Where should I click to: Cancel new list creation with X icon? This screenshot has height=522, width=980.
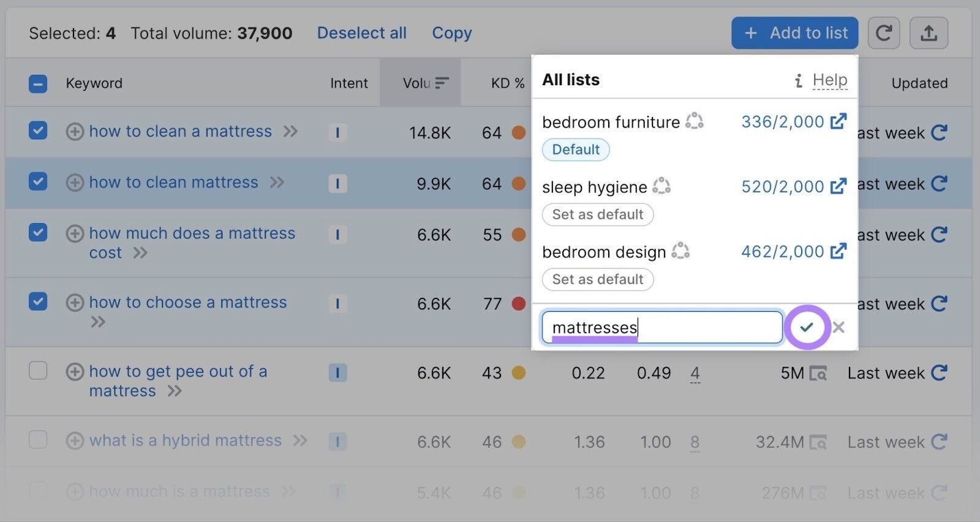(x=839, y=327)
